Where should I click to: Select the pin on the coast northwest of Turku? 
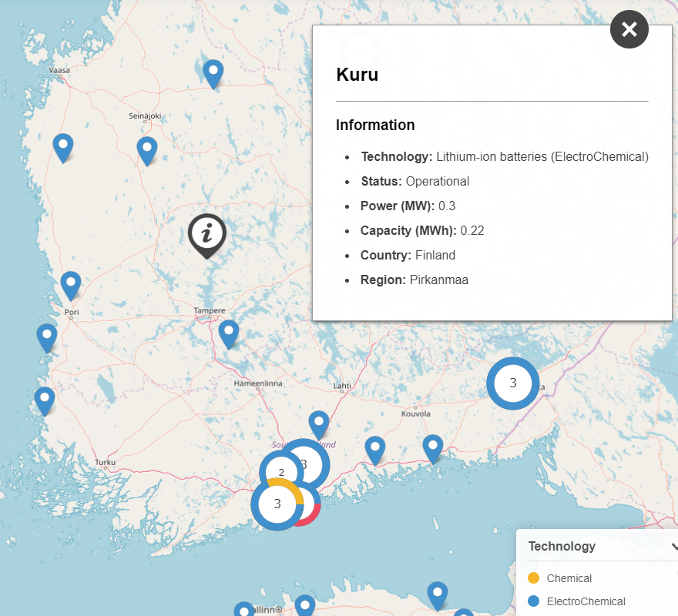[45, 402]
